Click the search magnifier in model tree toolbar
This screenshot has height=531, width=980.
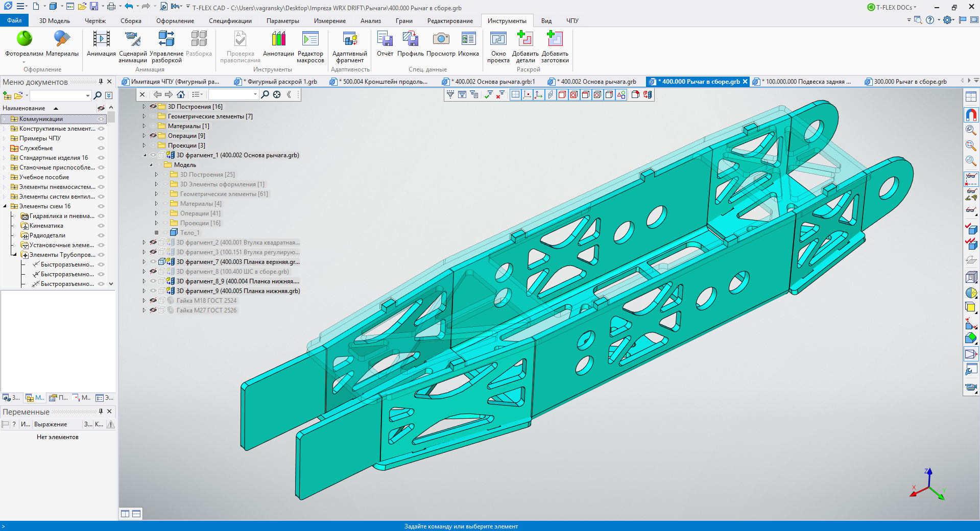265,94
